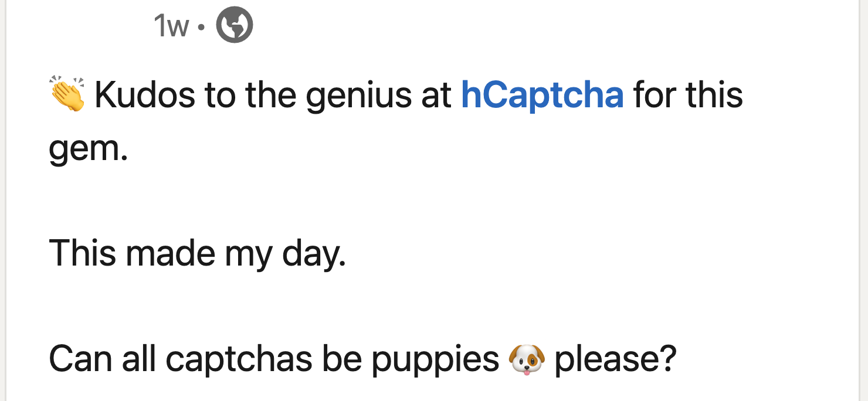Click the "This made my day." line

pos(198,253)
